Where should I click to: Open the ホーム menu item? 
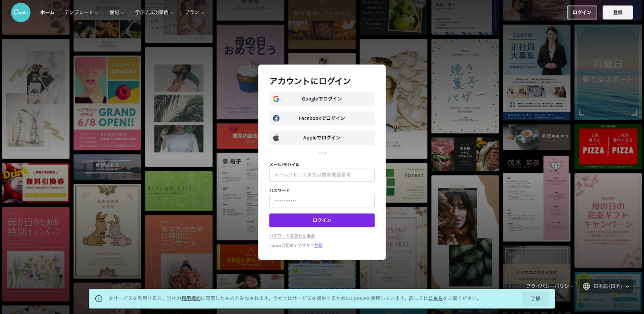[x=47, y=12]
